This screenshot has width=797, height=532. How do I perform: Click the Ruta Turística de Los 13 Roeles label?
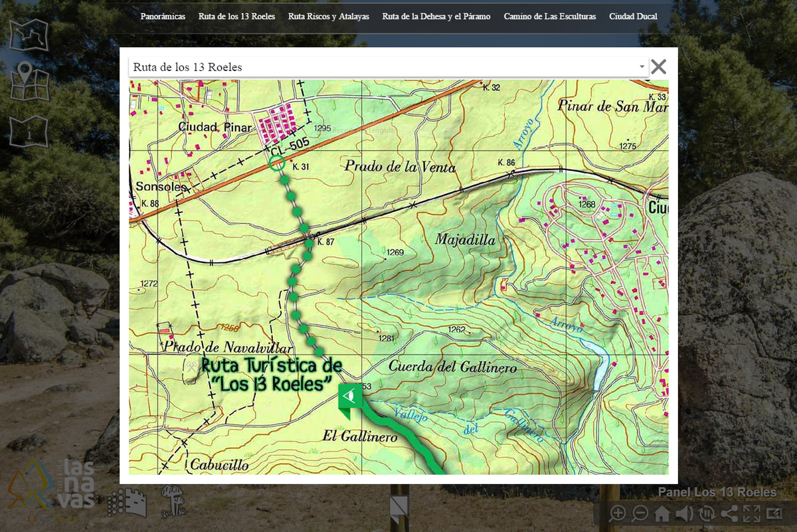click(272, 375)
